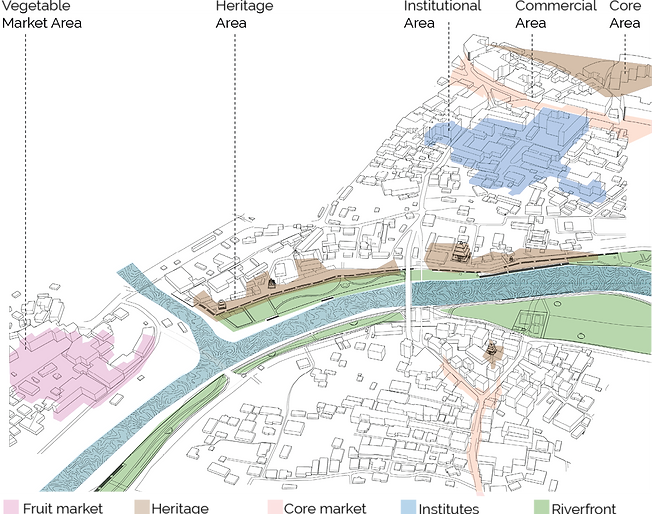The height and width of the screenshot is (514, 652).
Task: Click the Riverfront green legend swatch
Action: point(541,507)
